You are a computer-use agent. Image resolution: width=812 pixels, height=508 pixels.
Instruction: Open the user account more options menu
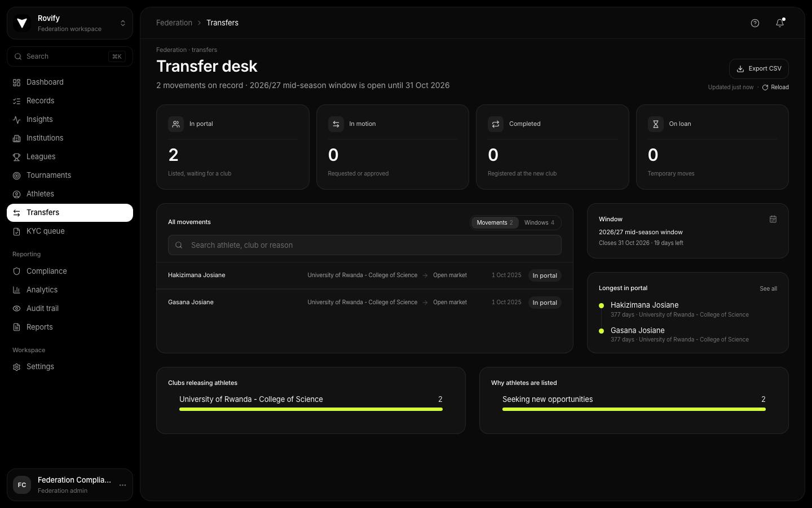pyautogui.click(x=122, y=485)
